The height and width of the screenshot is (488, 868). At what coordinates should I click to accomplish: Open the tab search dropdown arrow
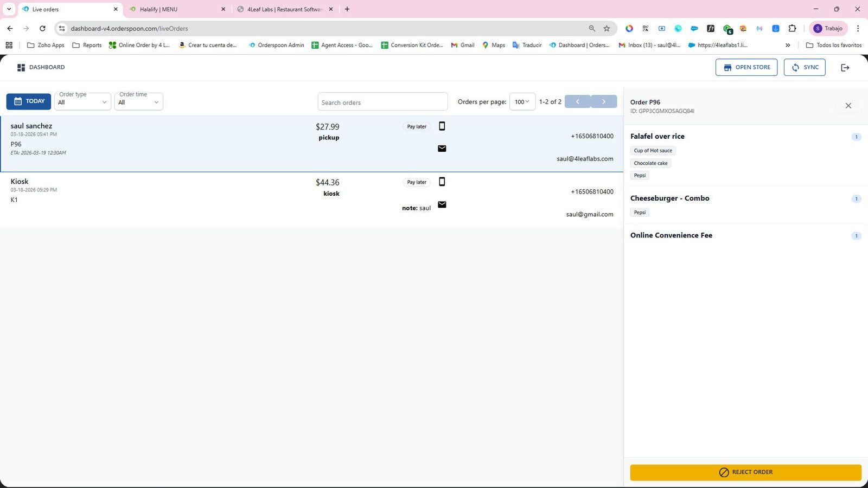[x=9, y=9]
